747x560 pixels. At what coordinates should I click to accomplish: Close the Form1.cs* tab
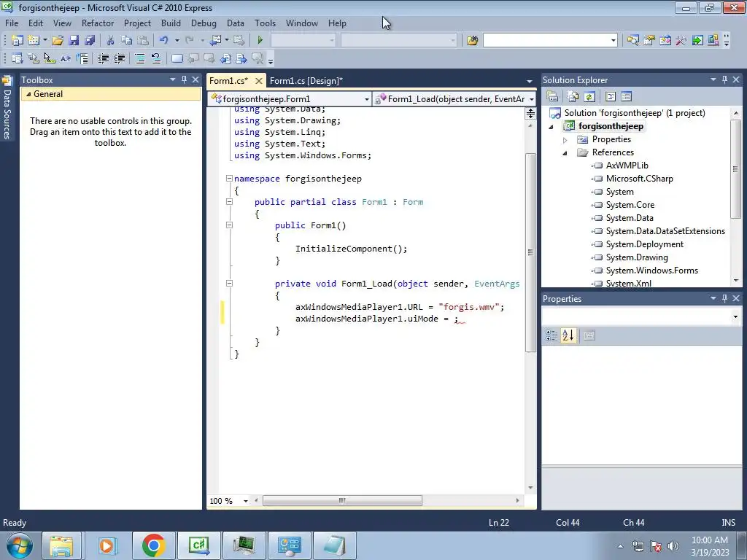coord(259,80)
